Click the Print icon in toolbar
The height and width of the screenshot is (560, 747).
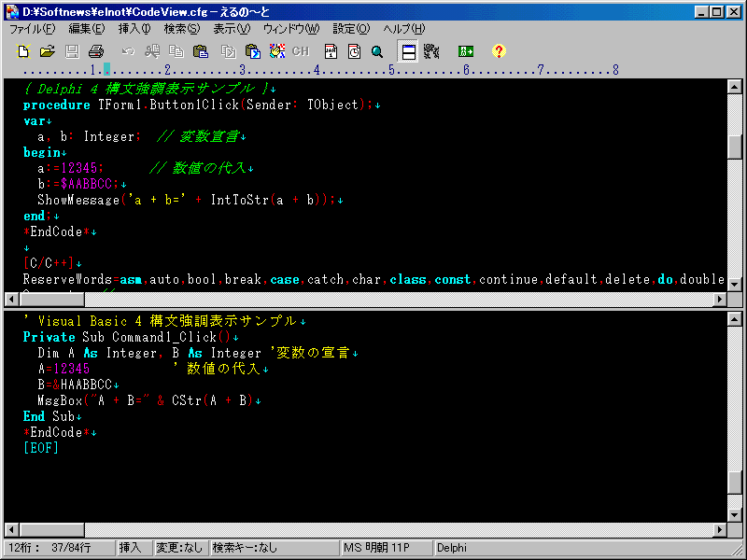click(96, 51)
